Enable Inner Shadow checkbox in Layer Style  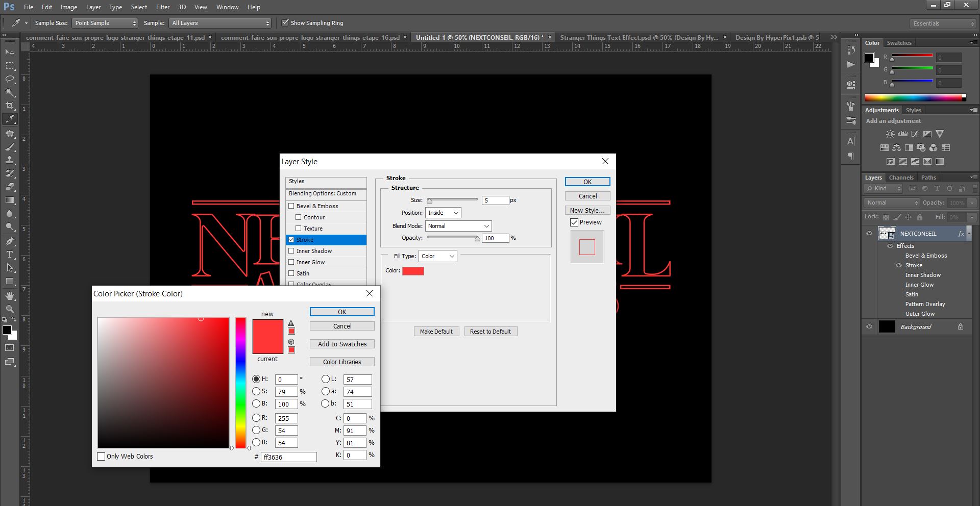pos(291,251)
